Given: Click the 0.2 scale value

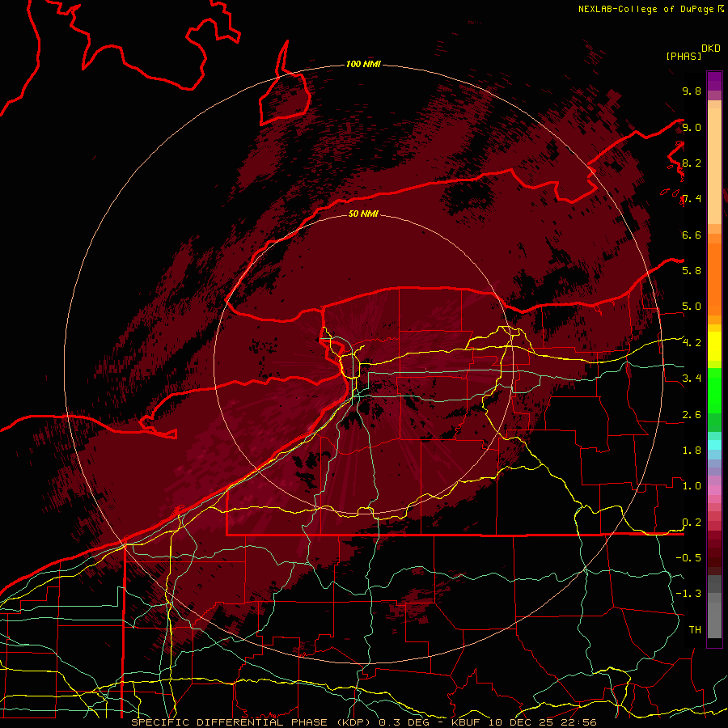Looking at the screenshot, I should pyautogui.click(x=692, y=523).
